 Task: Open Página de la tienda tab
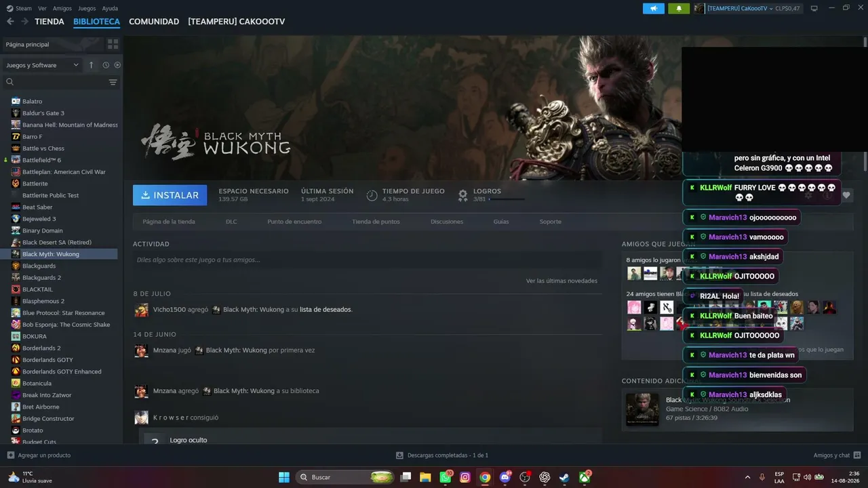click(169, 222)
